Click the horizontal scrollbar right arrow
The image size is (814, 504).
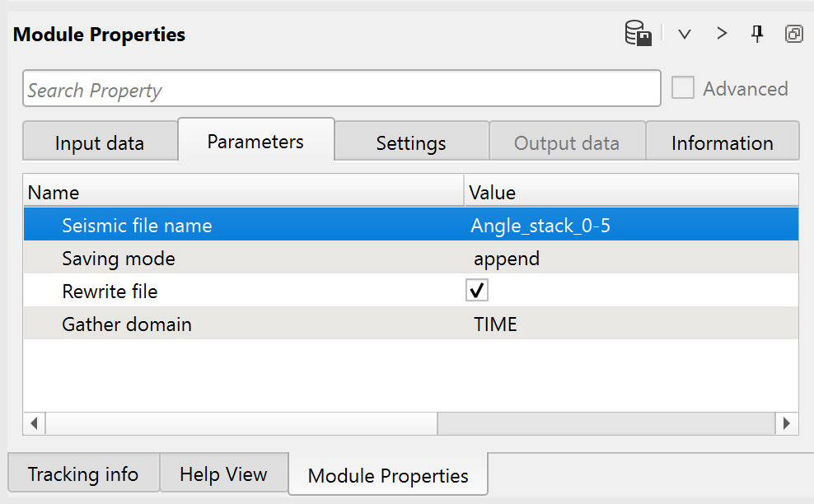click(787, 423)
